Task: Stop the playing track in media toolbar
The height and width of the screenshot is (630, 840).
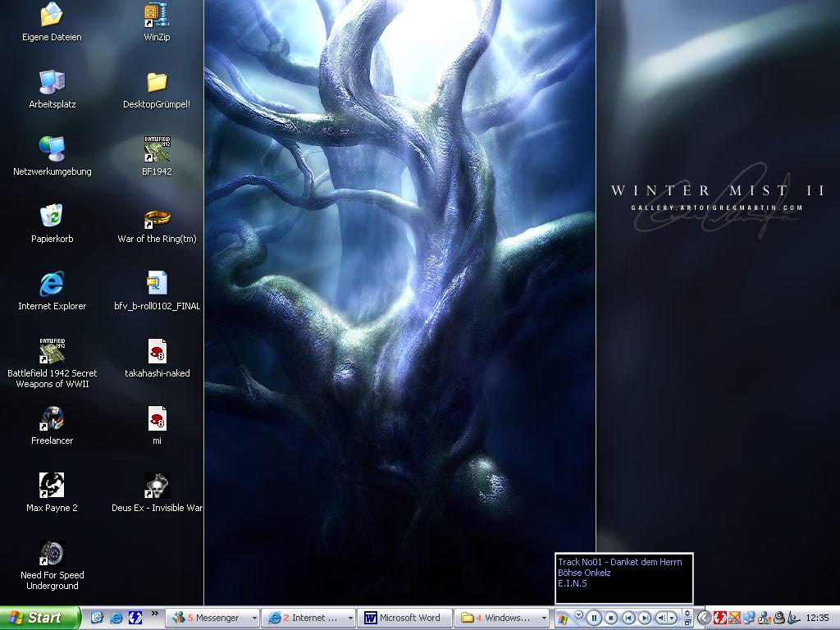Action: (x=611, y=618)
